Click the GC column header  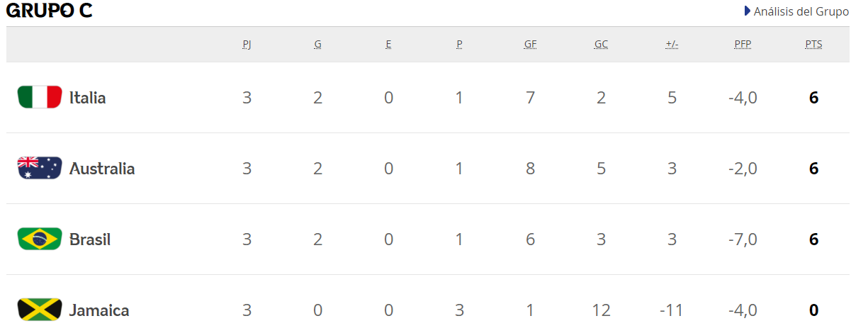[x=601, y=44]
